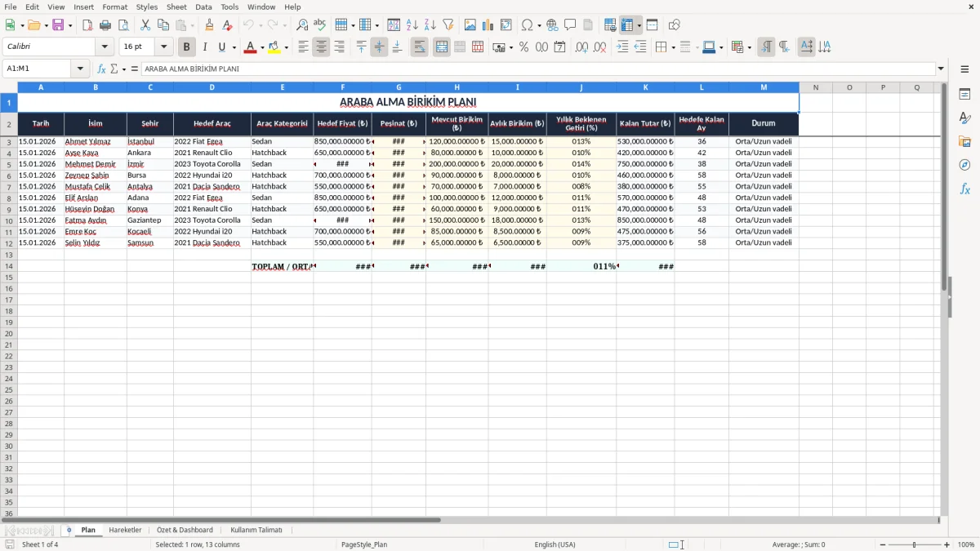Select column header M
980x551 pixels.
[764, 87]
